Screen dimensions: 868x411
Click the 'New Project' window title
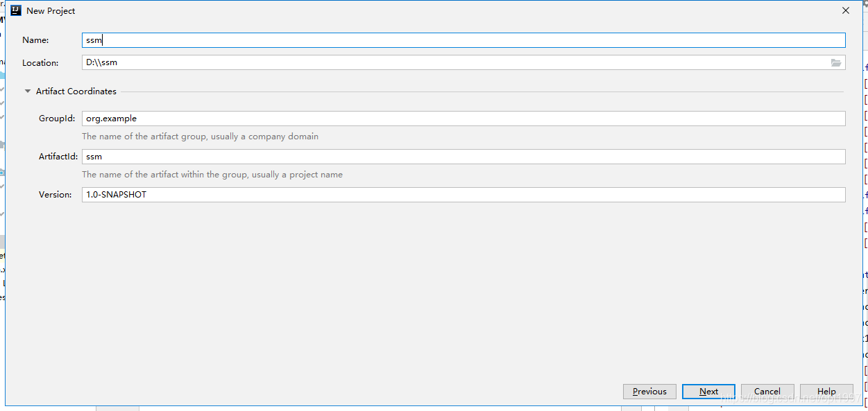51,10
